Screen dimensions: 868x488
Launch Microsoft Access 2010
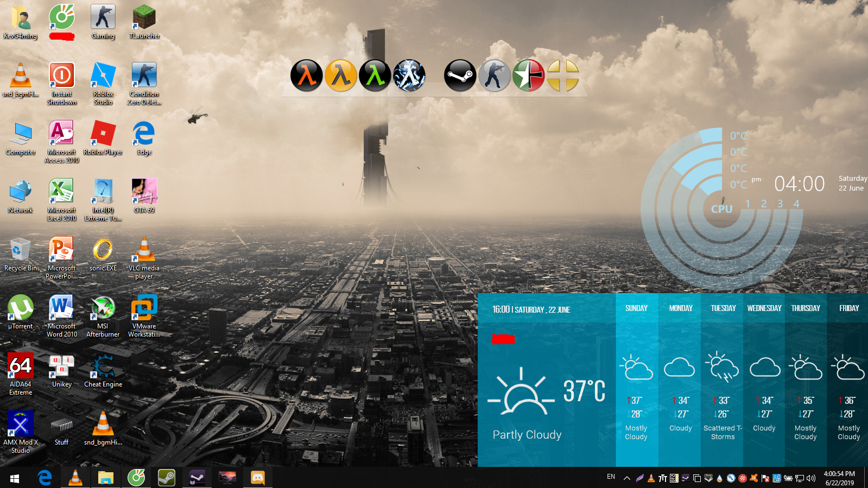pyautogui.click(x=62, y=142)
